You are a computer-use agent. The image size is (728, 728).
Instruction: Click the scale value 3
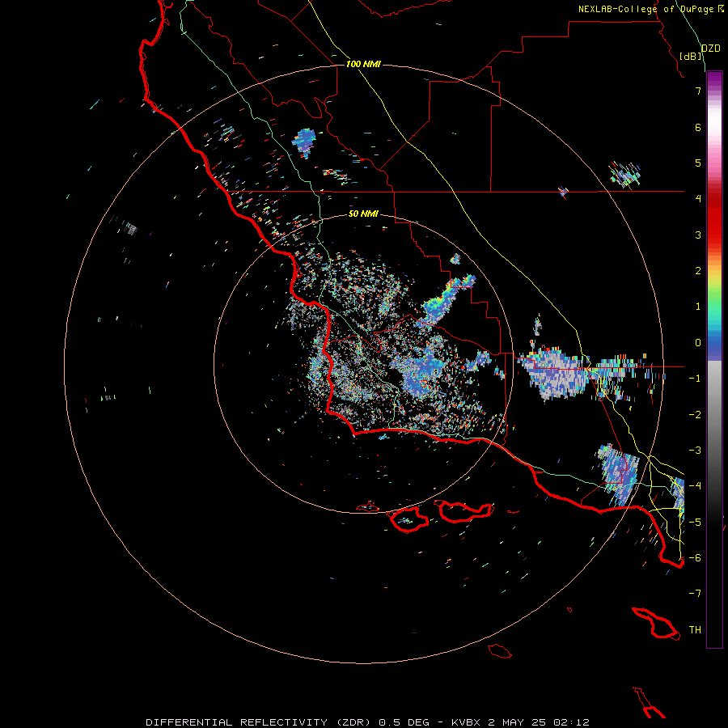698,235
